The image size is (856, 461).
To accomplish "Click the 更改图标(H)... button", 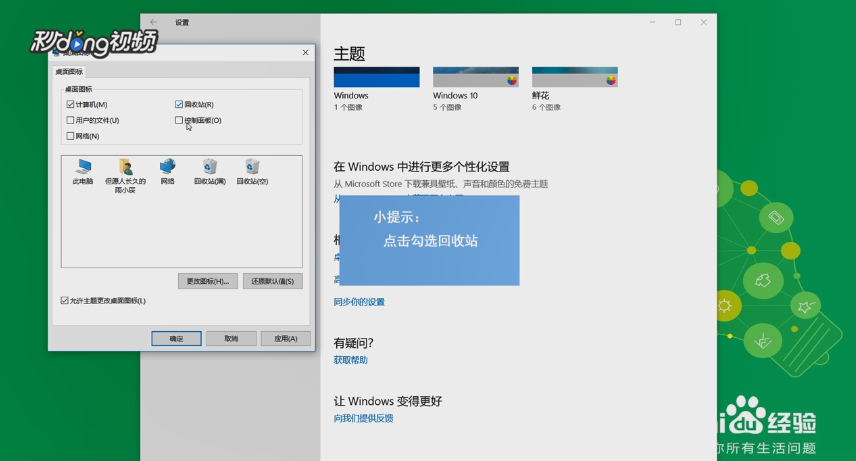I will [x=207, y=281].
